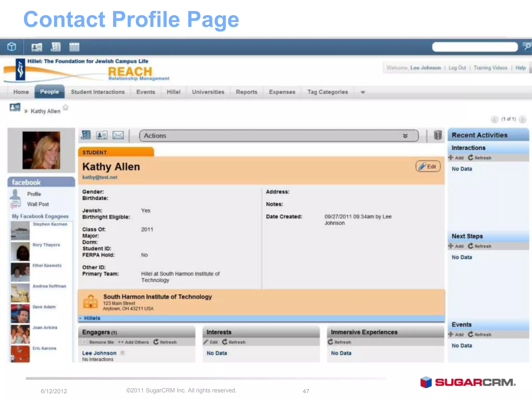Open the Expenses tab
The width and height of the screenshot is (532, 399).
coord(282,92)
